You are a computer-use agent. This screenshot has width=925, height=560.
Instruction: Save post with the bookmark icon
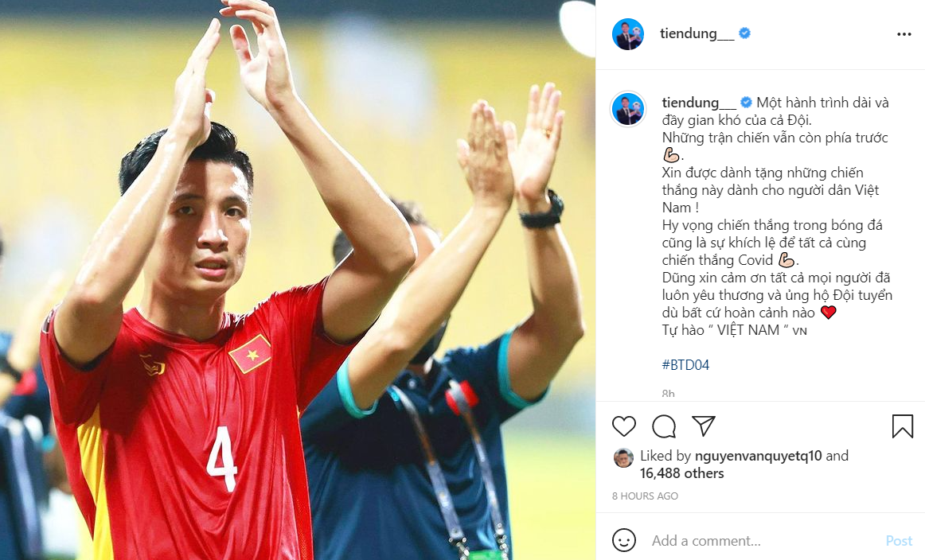(x=902, y=426)
